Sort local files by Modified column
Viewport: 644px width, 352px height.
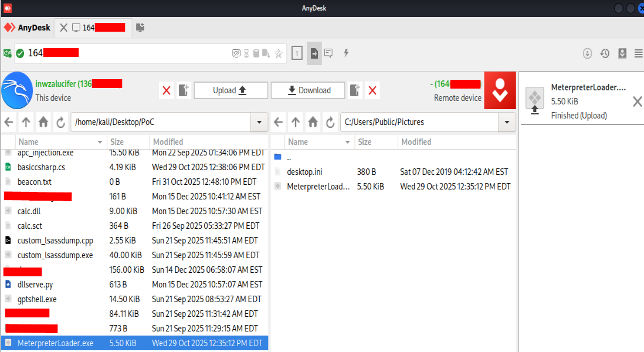pos(209,142)
